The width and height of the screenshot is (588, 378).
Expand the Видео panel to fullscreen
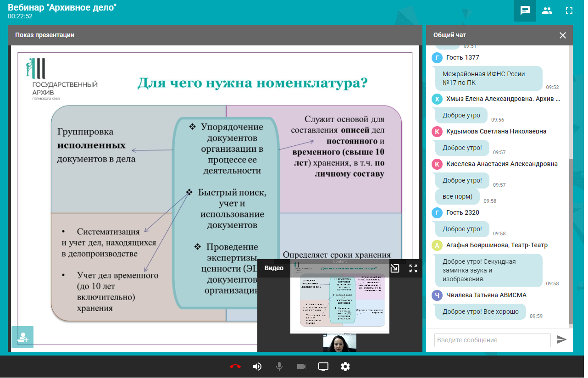pos(413,268)
